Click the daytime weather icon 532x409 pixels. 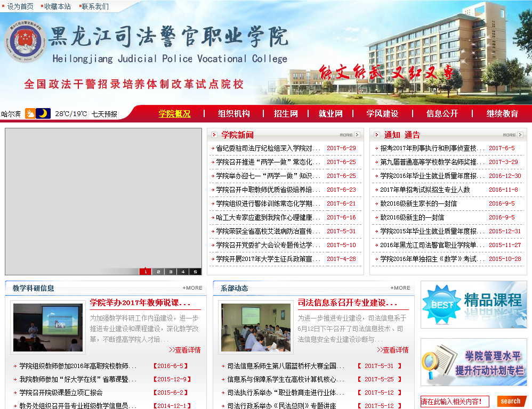(30, 113)
